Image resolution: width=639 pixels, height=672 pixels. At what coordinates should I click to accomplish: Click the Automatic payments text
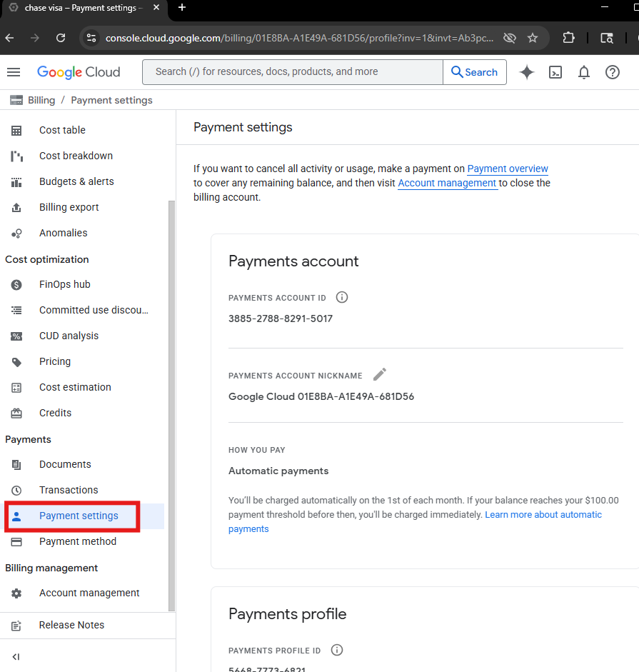(x=278, y=471)
